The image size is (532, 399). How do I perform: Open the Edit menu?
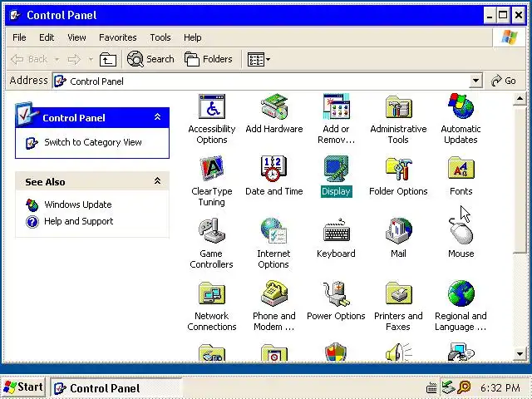(x=47, y=37)
